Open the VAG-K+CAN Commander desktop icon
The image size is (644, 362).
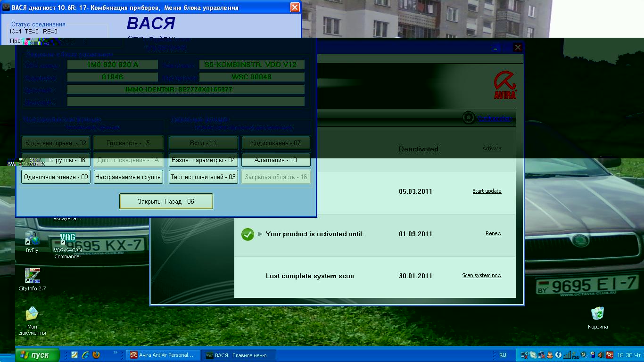(67, 239)
